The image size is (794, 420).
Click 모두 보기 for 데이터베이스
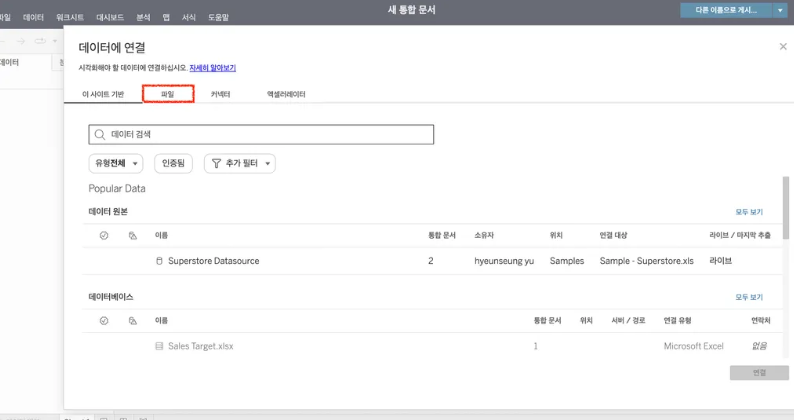coord(749,297)
